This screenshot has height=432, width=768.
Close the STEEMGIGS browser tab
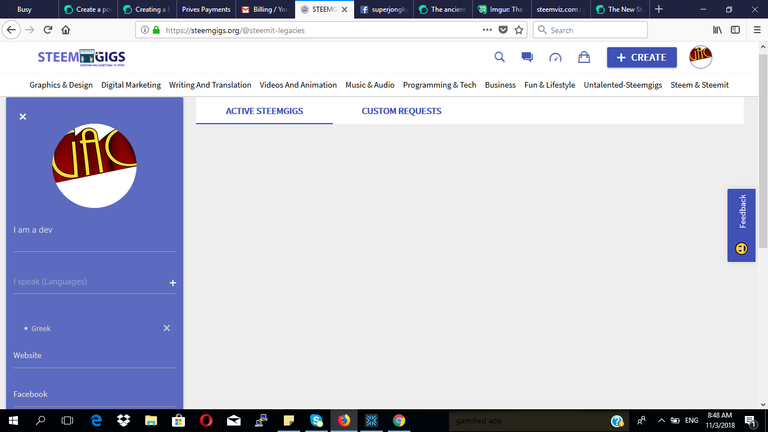tap(344, 9)
